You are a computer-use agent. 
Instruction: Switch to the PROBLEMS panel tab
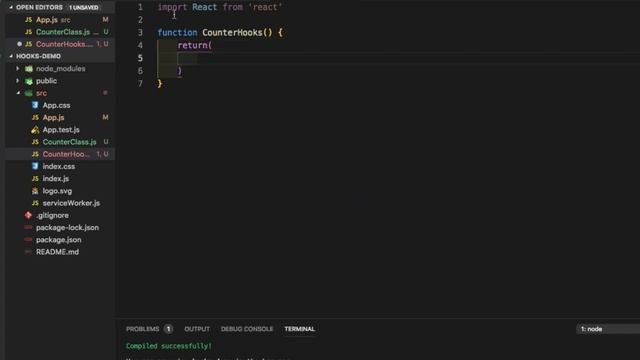tap(142, 329)
